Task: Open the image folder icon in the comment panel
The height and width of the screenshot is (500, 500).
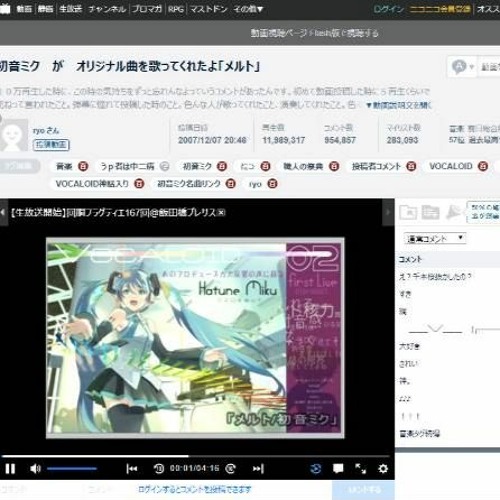Action: (x=408, y=212)
